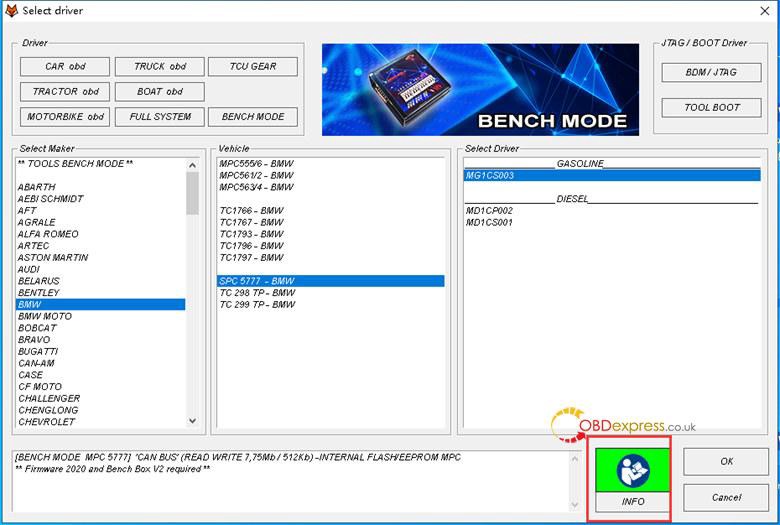Click the fox app icon in title bar
Viewport: 780px width, 525px height.
pyautogui.click(x=11, y=10)
